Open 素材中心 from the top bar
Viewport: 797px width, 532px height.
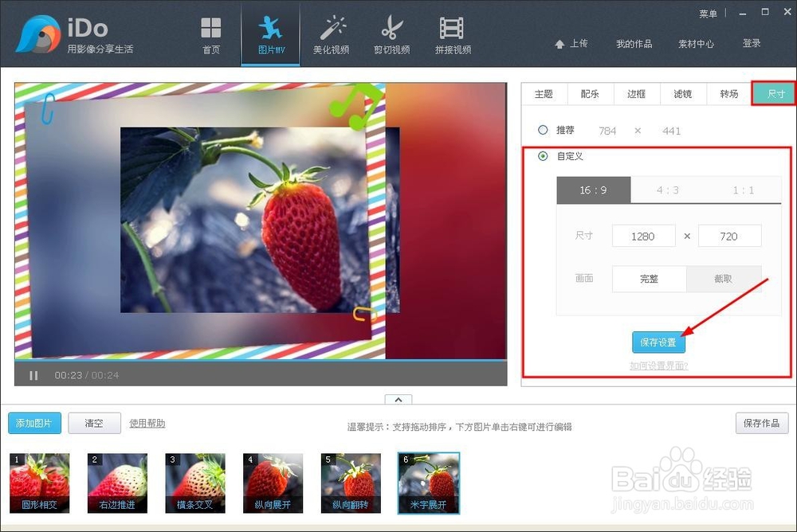pyautogui.click(x=696, y=44)
